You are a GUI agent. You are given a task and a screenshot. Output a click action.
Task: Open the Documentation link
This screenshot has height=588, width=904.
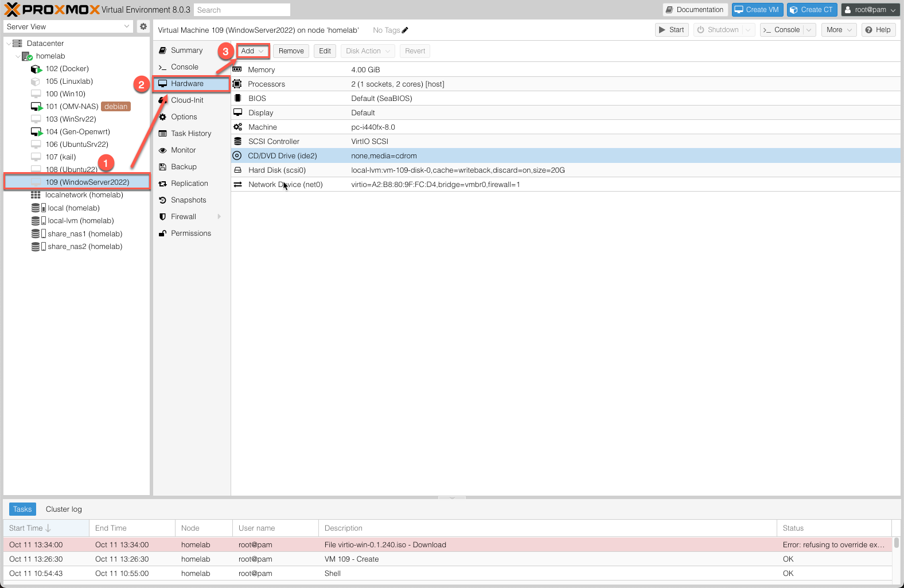(x=695, y=10)
